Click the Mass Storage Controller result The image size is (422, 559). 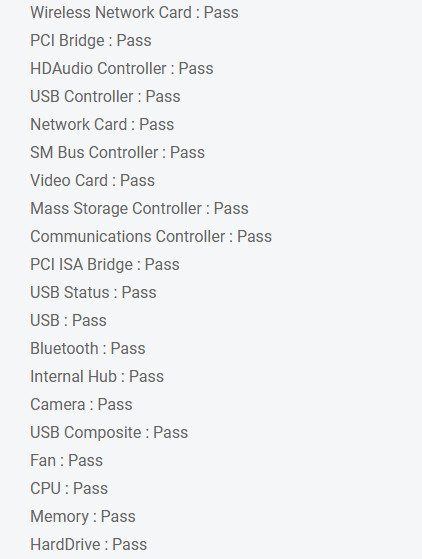coord(139,208)
